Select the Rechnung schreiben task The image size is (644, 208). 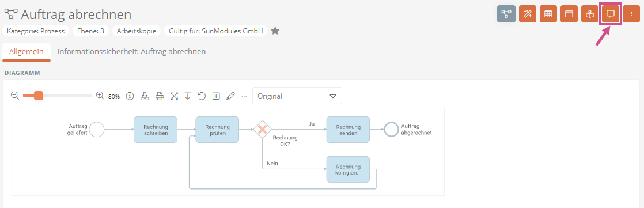tap(156, 130)
